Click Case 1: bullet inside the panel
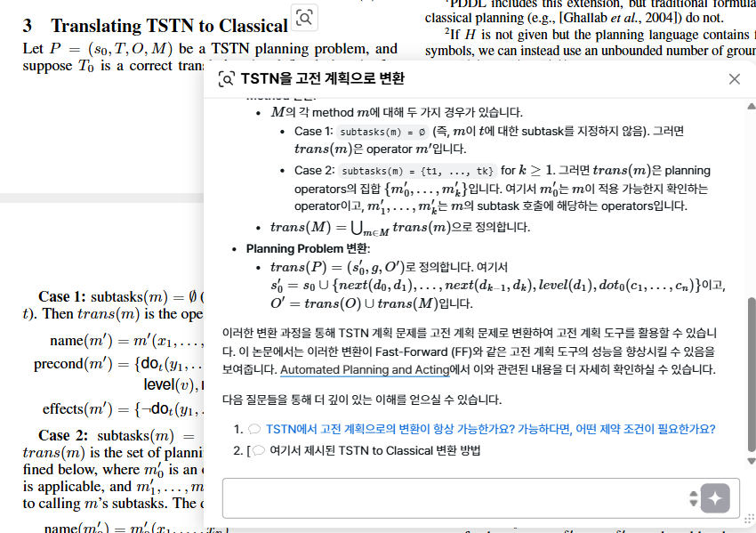Image resolution: width=756 pixels, height=533 pixels. pyautogui.click(x=313, y=131)
